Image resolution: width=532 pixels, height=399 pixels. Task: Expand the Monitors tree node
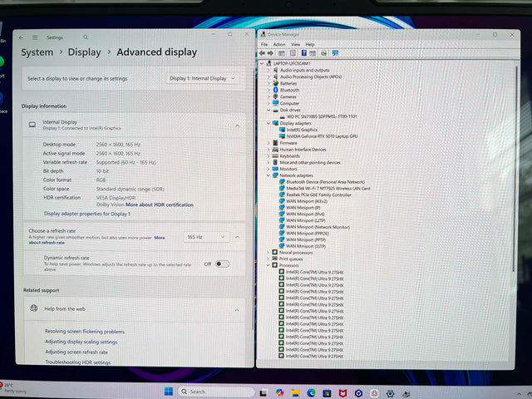(x=268, y=169)
